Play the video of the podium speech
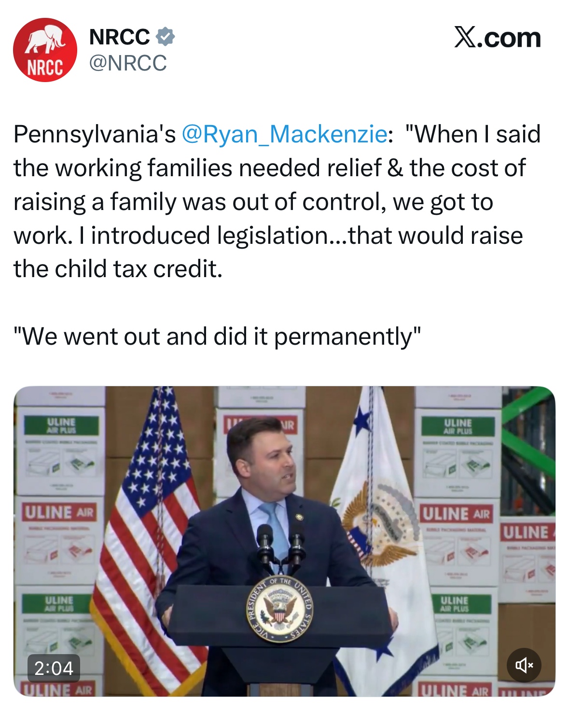 point(284,541)
